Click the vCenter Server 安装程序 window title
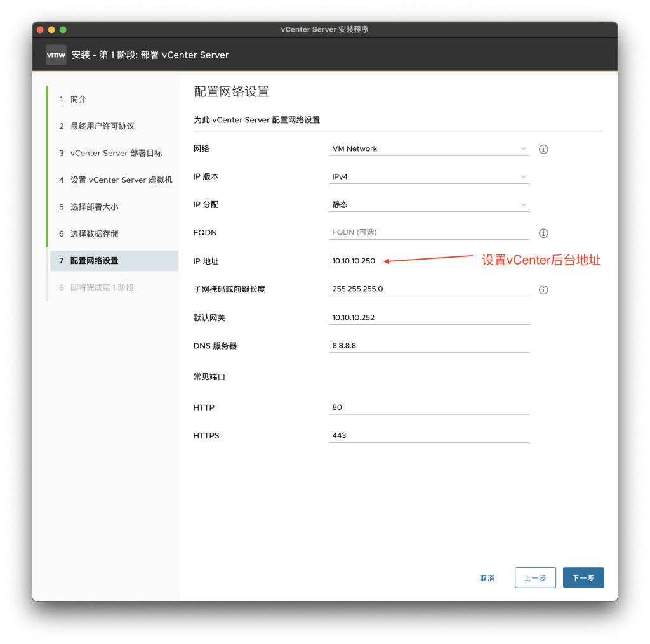Screen dimensions: 650x644 (x=324, y=30)
